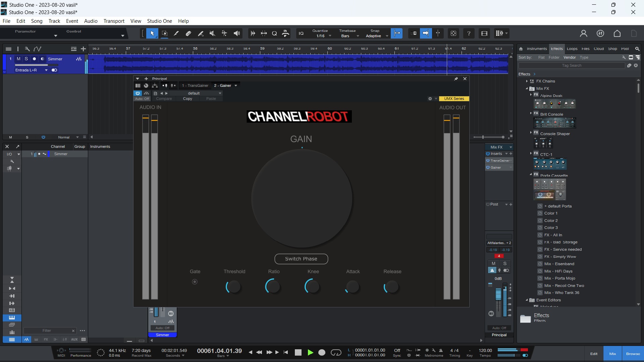Screen dimensions: 644x362
Task: Pin the Gainer plugin window
Action: point(456,79)
